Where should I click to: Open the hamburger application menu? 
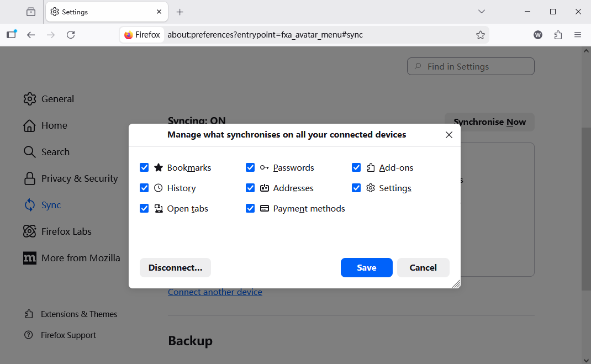[x=578, y=34]
